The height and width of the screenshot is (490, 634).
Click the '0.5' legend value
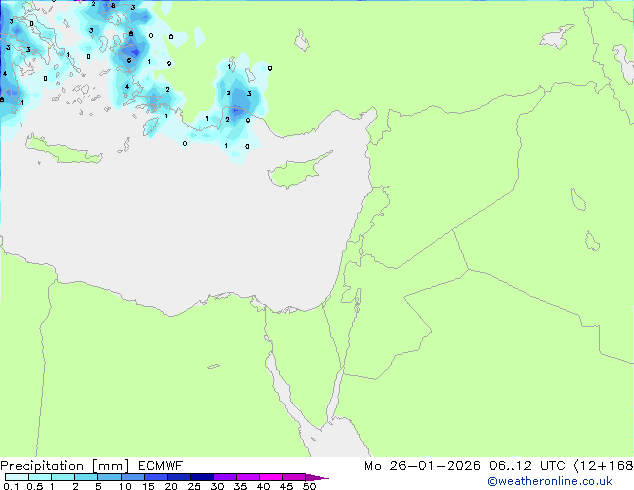[35, 486]
